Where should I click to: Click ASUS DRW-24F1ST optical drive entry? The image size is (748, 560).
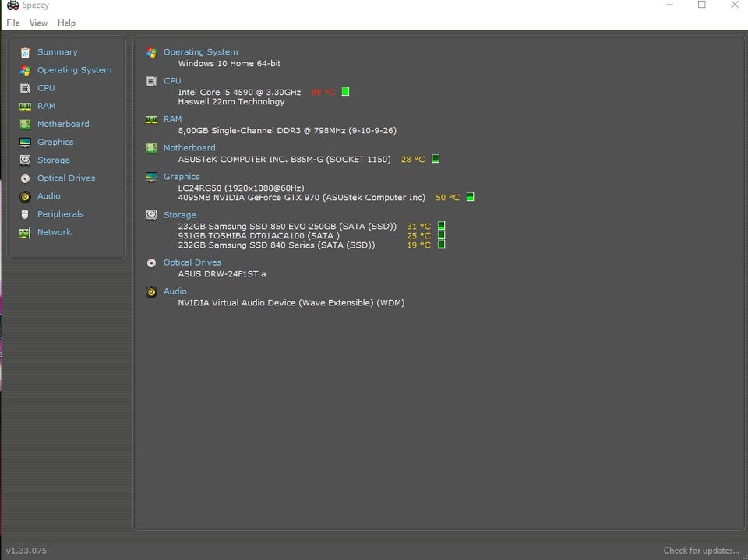(x=222, y=274)
